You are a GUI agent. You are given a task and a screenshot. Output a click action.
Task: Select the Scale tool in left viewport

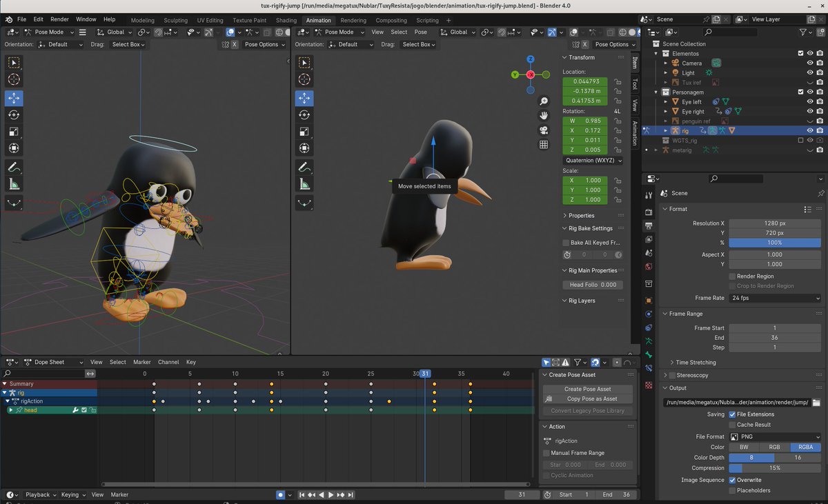14,132
